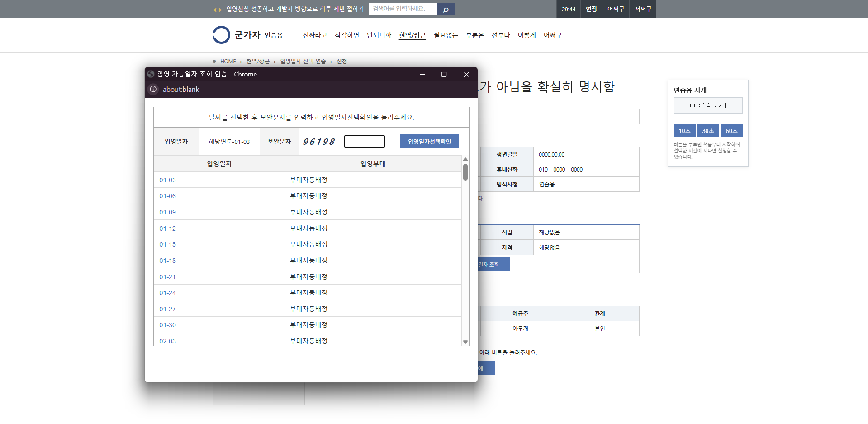This screenshot has width=868, height=424.
Task: Select enlistment date 01-18
Action: 167,261
